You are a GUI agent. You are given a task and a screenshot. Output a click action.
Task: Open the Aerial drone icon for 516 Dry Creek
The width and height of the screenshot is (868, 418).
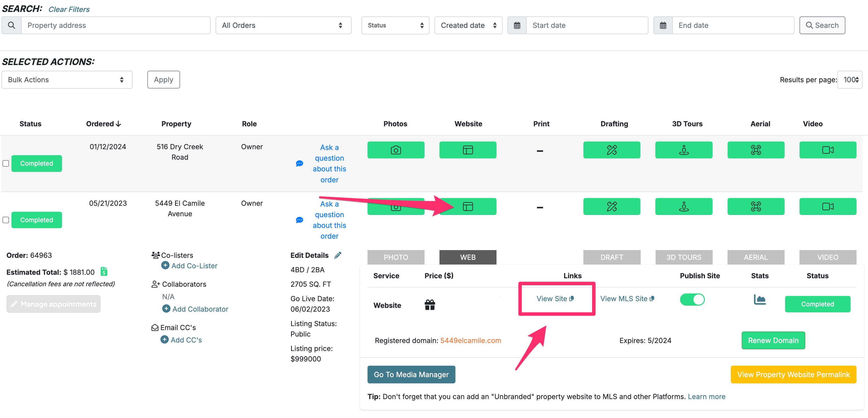click(756, 150)
